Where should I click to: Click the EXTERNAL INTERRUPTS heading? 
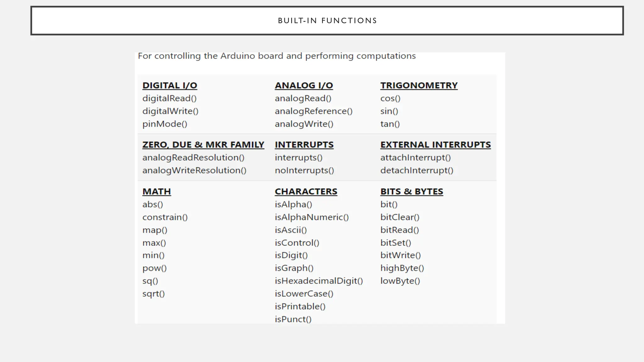[435, 145]
